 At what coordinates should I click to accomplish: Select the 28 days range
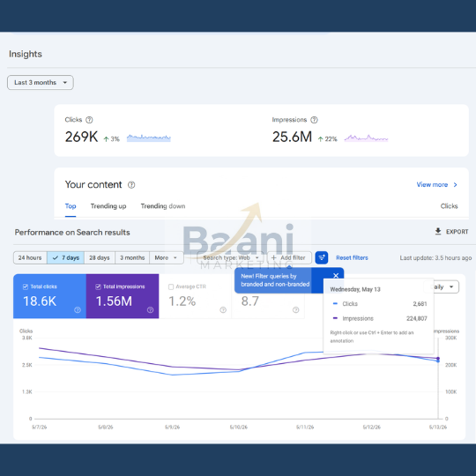100,257
